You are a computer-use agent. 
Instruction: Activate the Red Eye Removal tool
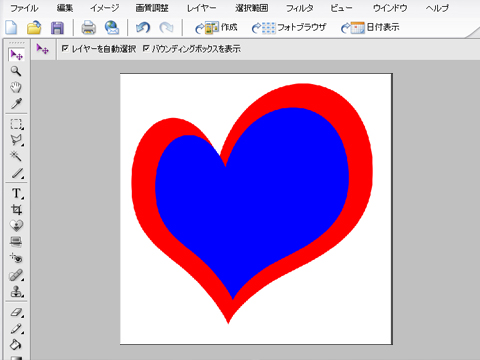16,258
